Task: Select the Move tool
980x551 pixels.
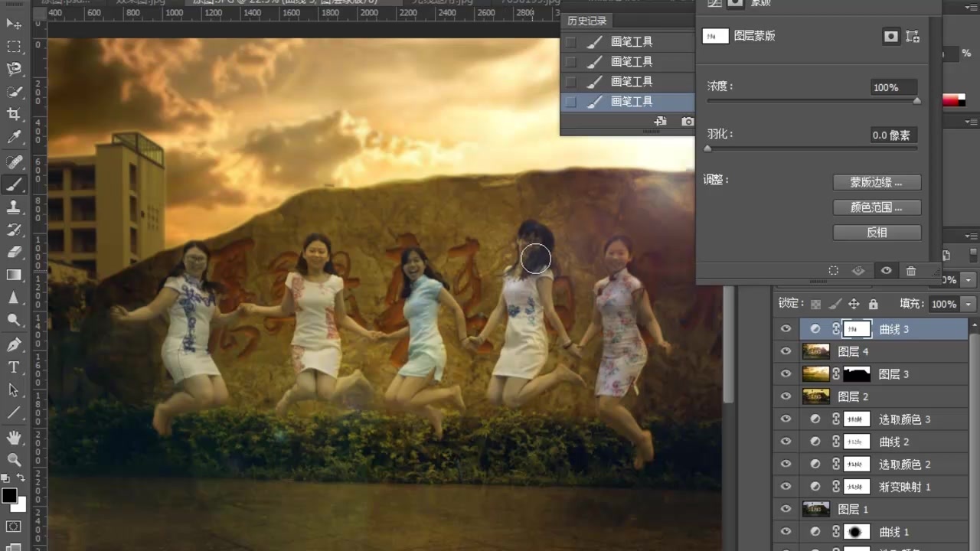Action: pos(14,24)
